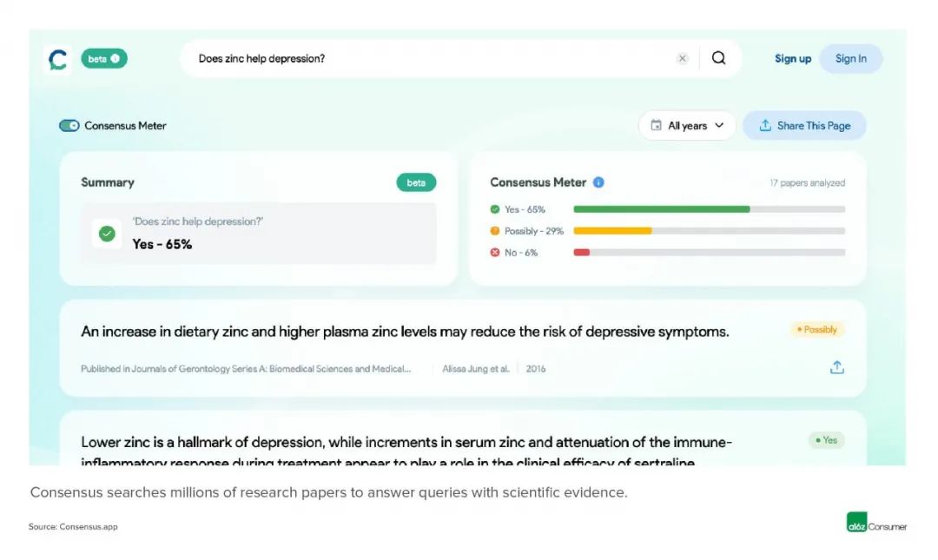938x560 pixels.
Task: Click the magnifying glass search icon
Action: pos(718,58)
